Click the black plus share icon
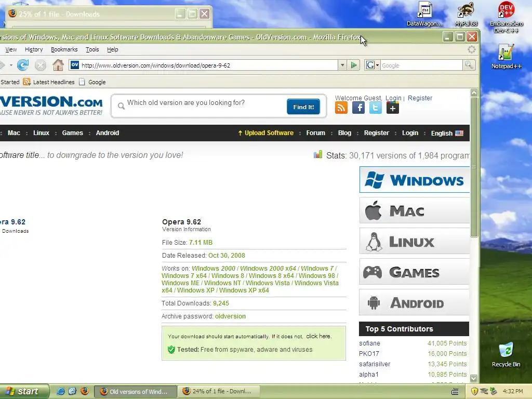This screenshot has height=399, width=532. 393,108
